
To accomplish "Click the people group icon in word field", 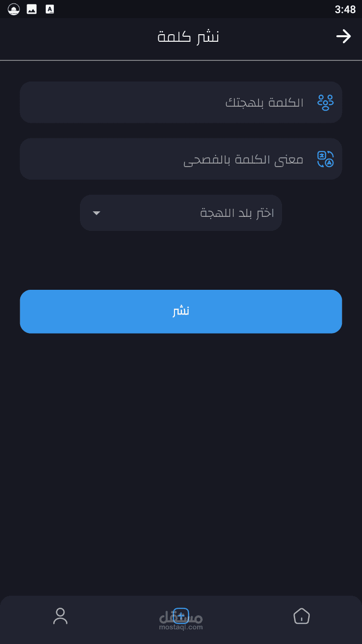I will click(x=325, y=102).
